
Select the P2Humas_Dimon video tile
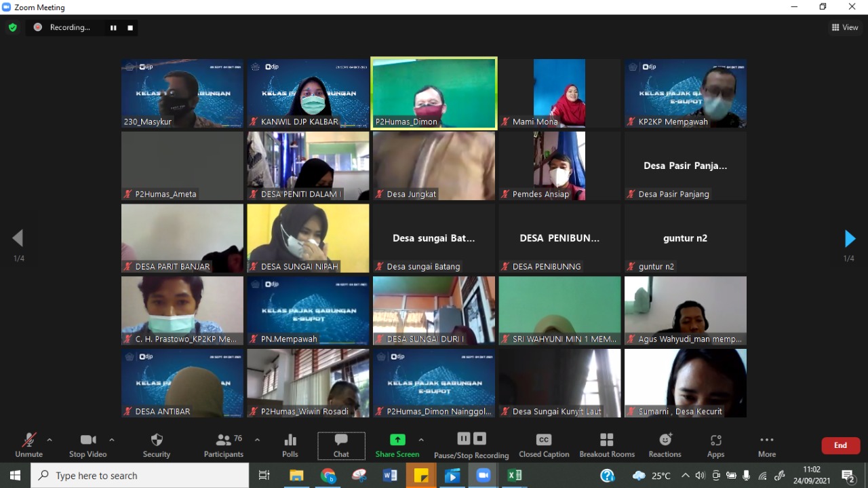(434, 93)
